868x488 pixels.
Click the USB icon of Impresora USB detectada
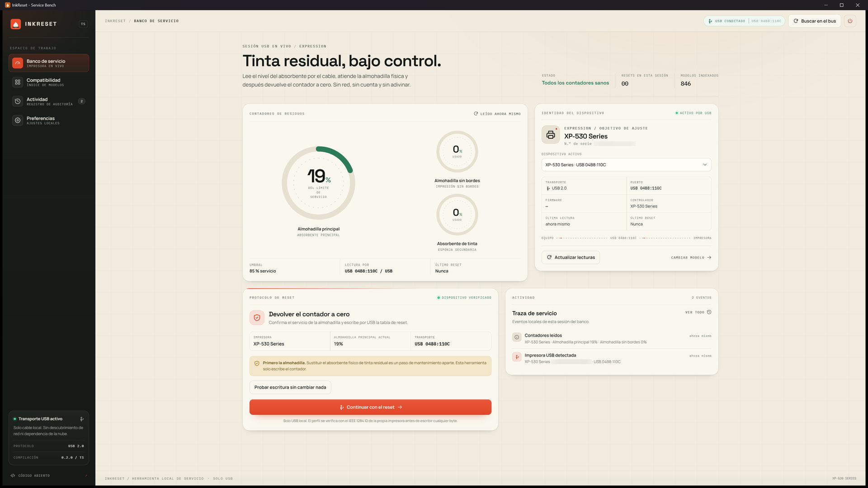pos(517,357)
